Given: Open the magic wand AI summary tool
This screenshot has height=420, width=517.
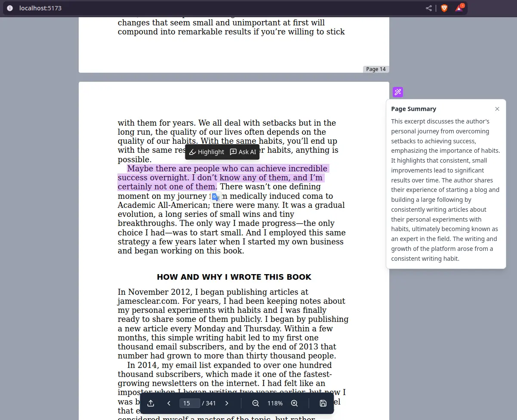Looking at the screenshot, I should tap(397, 92).
